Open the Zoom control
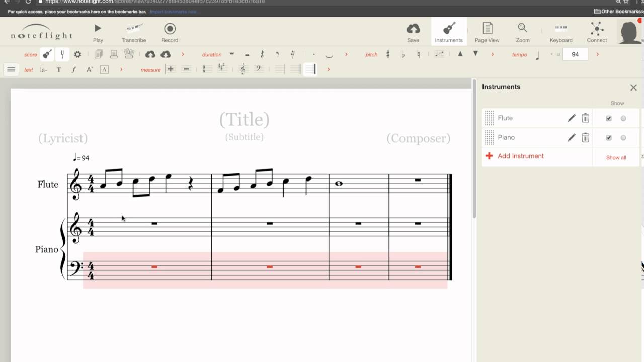The height and width of the screenshot is (362, 644). [x=523, y=33]
